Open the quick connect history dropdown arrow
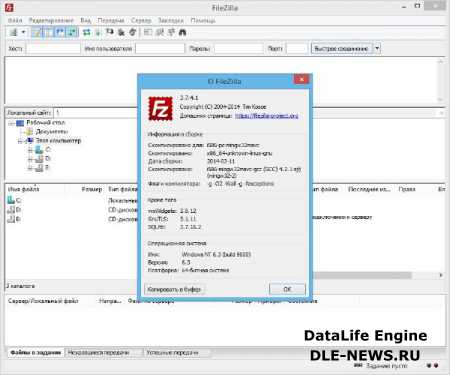This screenshot has height=375, width=450. click(377, 48)
